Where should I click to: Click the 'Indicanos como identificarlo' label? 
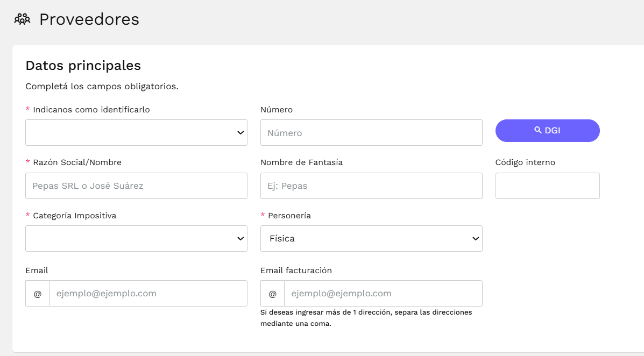pyautogui.click(x=91, y=110)
